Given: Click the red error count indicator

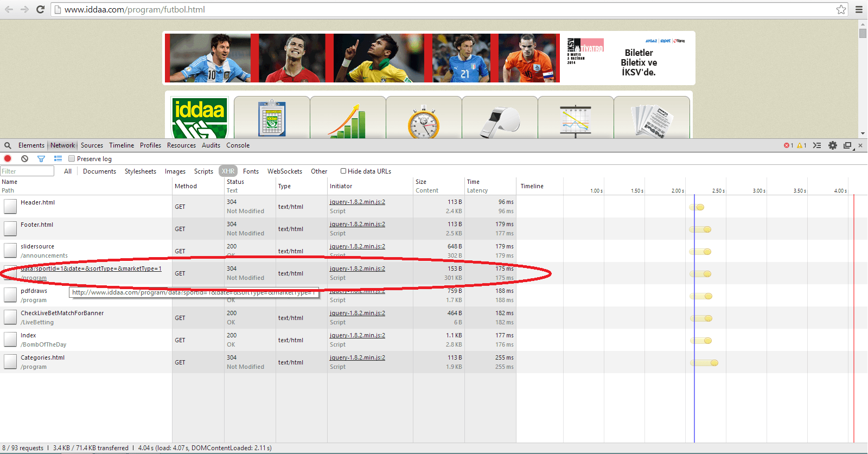Looking at the screenshot, I should (x=788, y=145).
